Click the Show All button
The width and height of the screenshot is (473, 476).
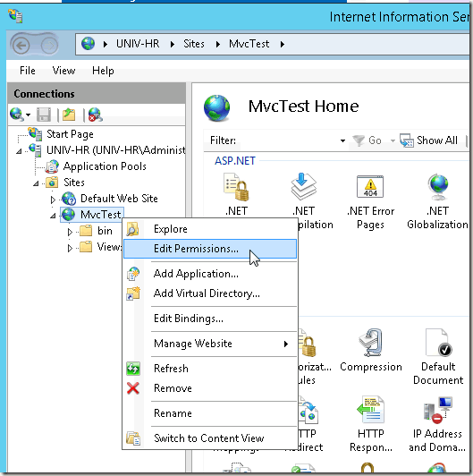(429, 140)
